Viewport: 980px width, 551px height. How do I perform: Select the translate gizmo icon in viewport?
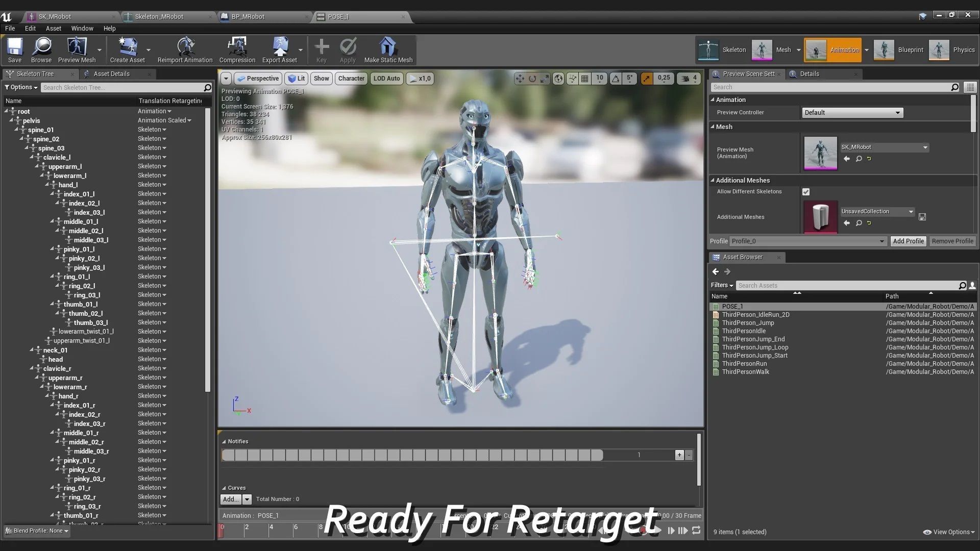pos(520,79)
